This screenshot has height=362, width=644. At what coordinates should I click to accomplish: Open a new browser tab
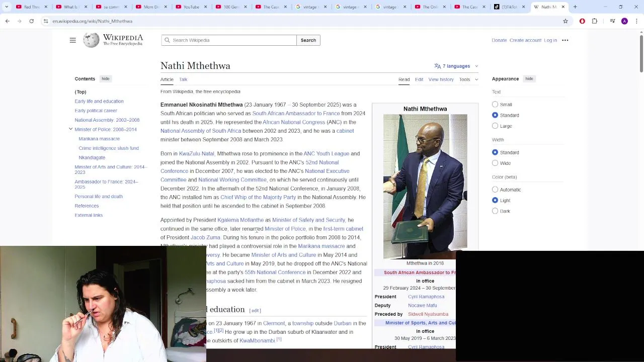(575, 7)
